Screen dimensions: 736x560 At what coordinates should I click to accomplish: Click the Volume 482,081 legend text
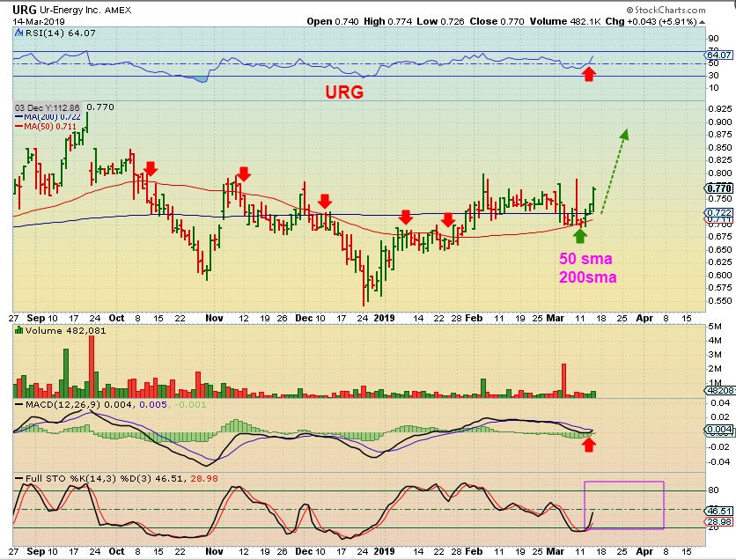click(66, 330)
